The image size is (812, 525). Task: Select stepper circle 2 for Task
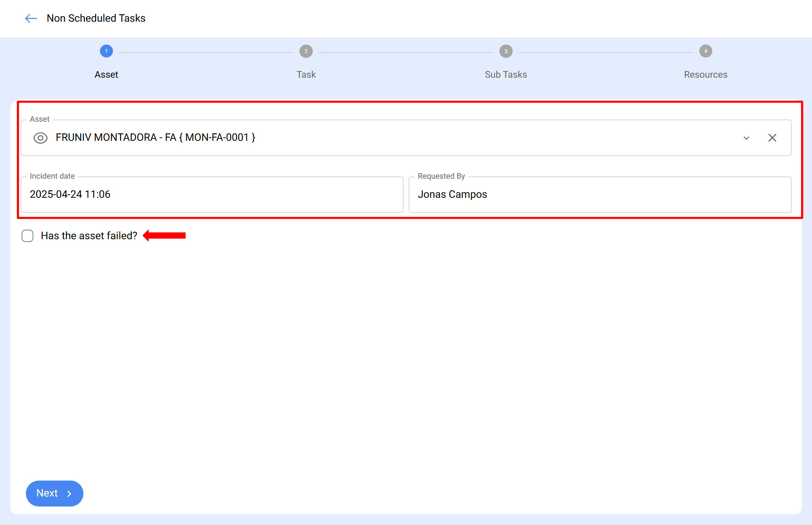coord(306,51)
